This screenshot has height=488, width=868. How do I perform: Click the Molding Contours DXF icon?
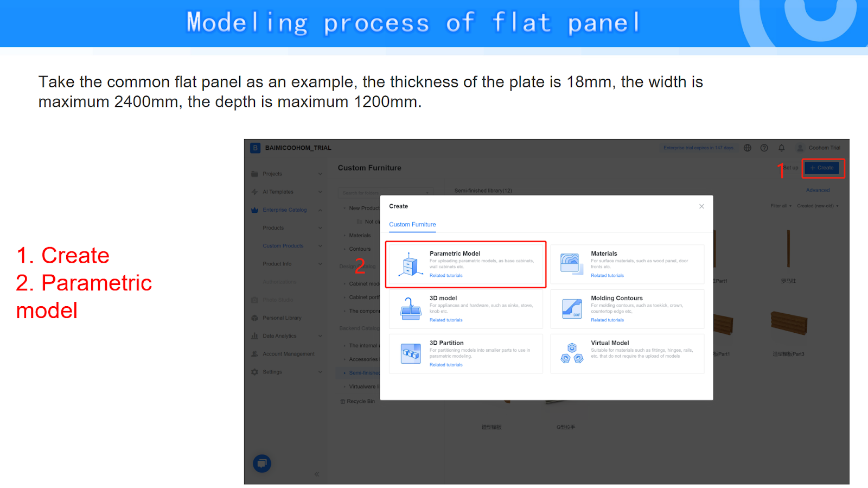coord(572,309)
